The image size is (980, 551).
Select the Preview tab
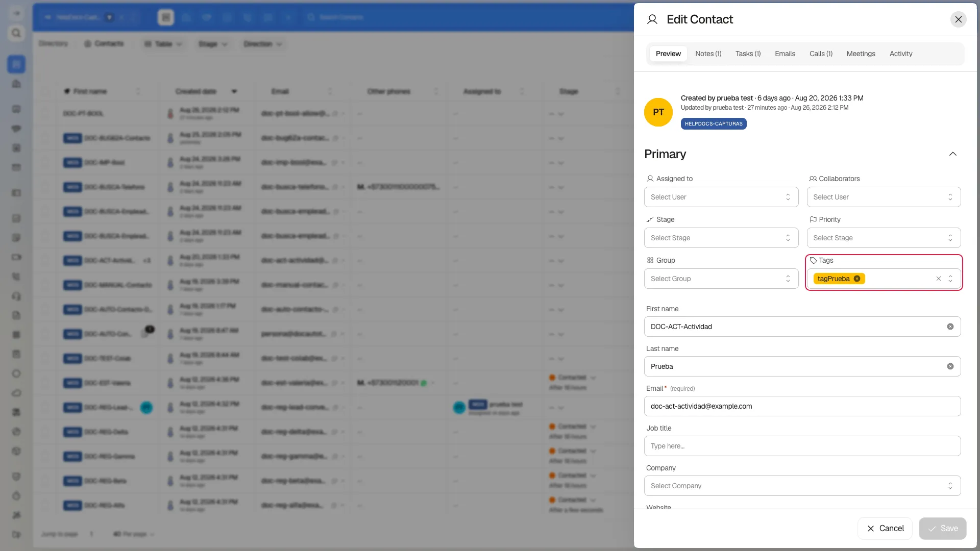tap(668, 54)
